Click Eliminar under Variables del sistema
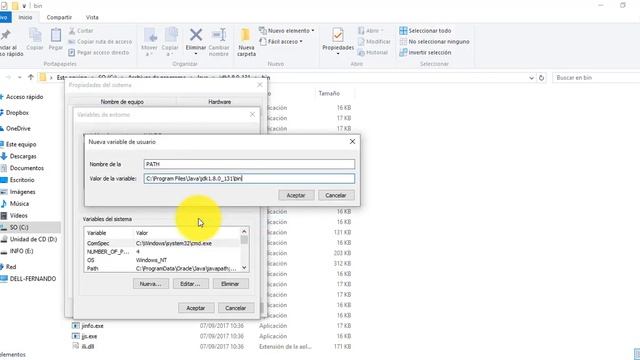Screen dimensions: 640x360 [230, 284]
